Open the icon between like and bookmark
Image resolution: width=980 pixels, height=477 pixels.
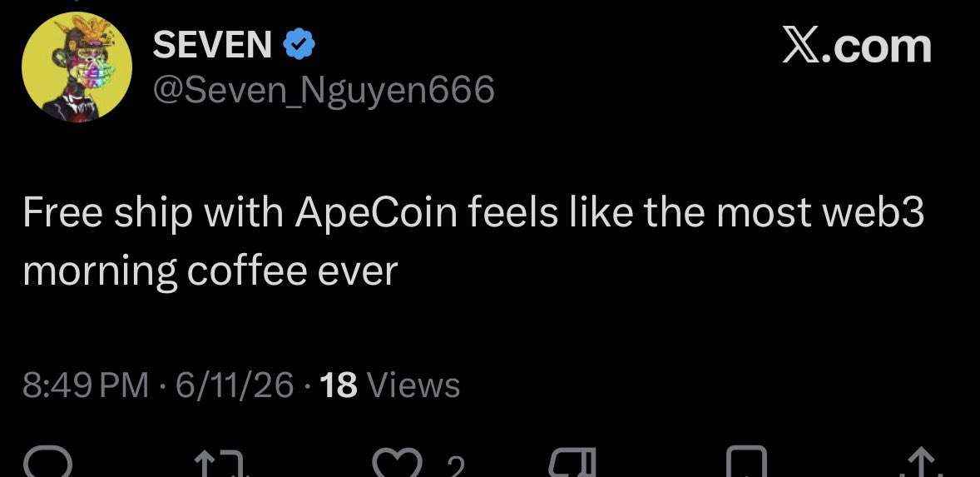click(x=572, y=463)
